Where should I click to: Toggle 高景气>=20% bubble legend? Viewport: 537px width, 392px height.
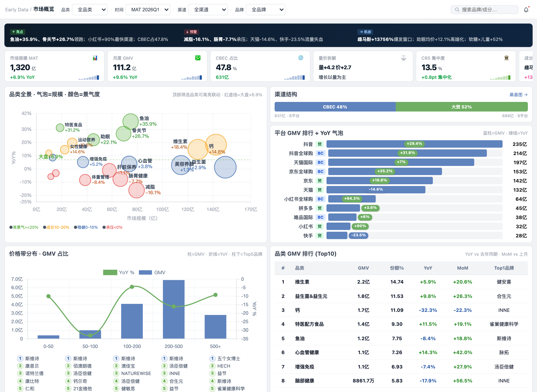[24, 227]
